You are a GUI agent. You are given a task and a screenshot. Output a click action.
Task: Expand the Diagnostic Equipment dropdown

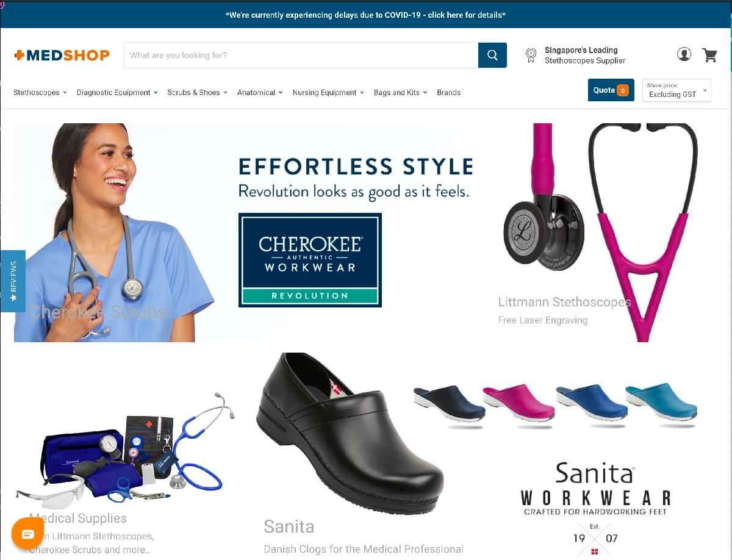point(117,93)
